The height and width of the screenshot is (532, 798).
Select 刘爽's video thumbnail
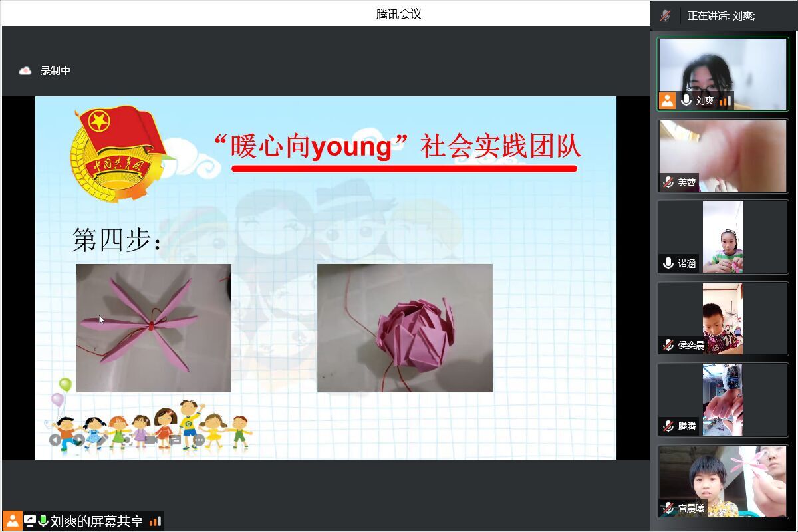[723, 73]
